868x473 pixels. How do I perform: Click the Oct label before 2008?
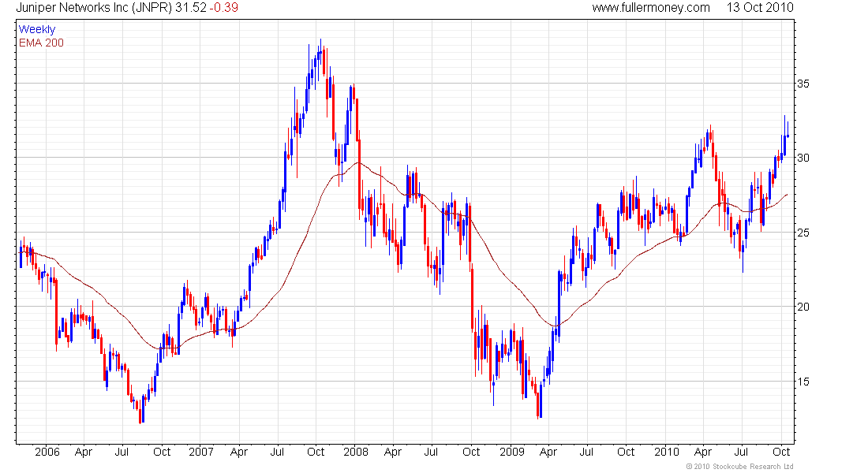pos(316,452)
